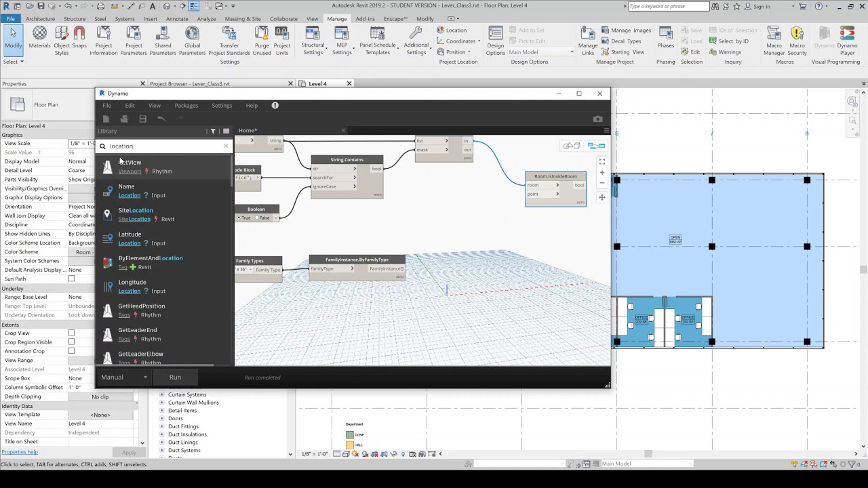Open Warnings in the Inquiry panel
Viewport: 868px width, 488px height.
[x=725, y=52]
